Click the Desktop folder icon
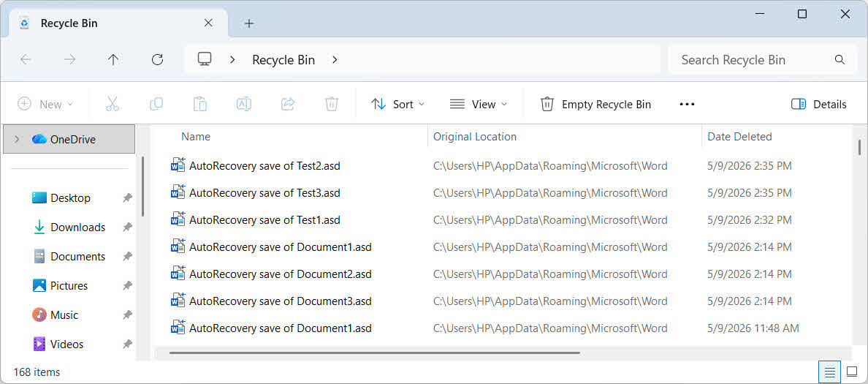This screenshot has height=384, width=868. [39, 197]
